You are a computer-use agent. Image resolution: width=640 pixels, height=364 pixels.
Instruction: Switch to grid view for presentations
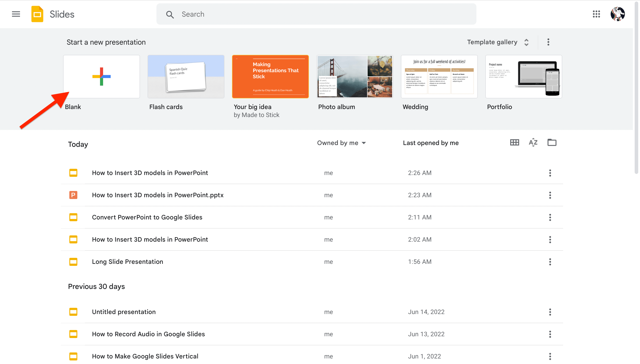pos(514,143)
